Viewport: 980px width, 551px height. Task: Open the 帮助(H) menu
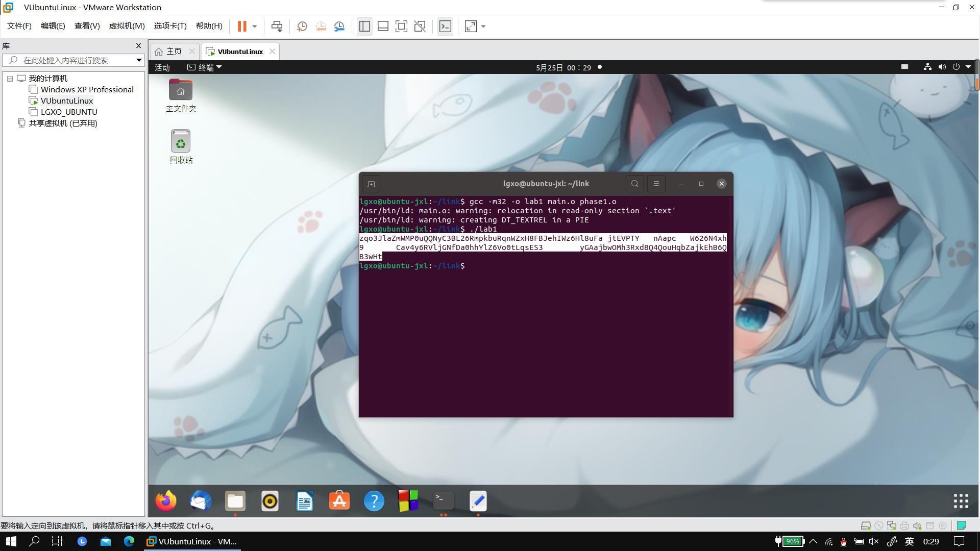tap(209, 26)
